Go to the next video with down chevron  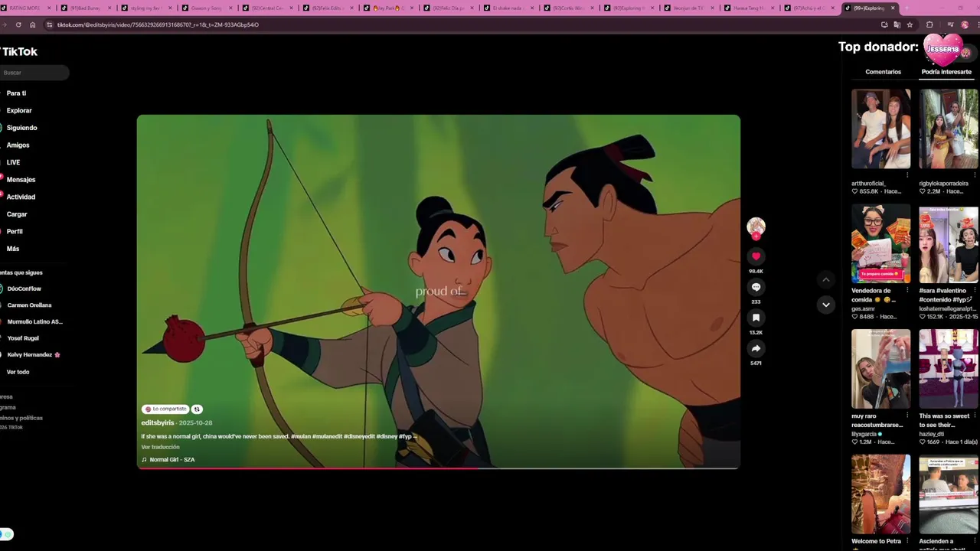click(x=825, y=305)
